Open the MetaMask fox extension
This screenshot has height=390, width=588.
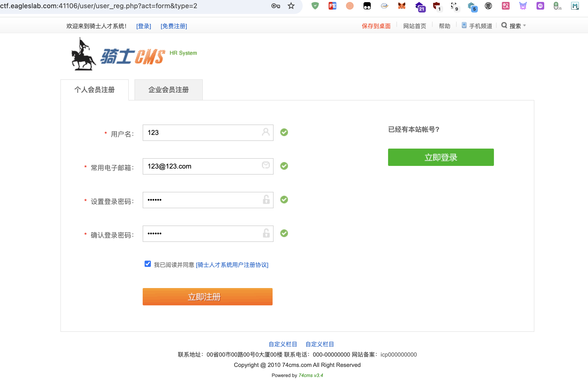click(x=402, y=6)
